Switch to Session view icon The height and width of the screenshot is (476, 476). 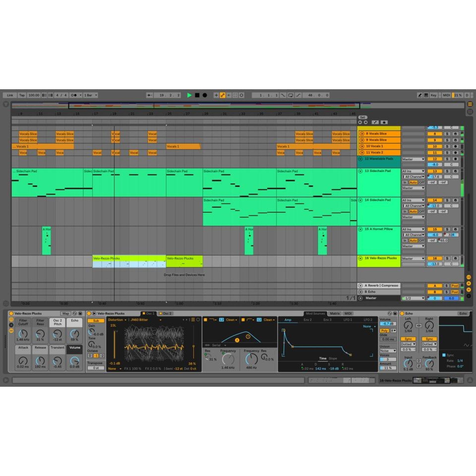click(x=470, y=112)
